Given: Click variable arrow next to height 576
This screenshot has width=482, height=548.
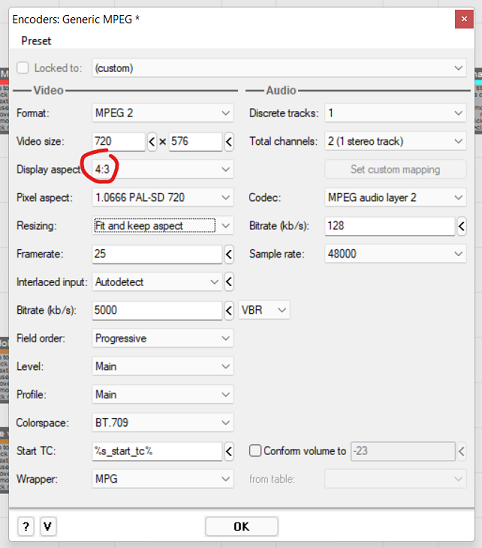Looking at the screenshot, I should tap(229, 142).
